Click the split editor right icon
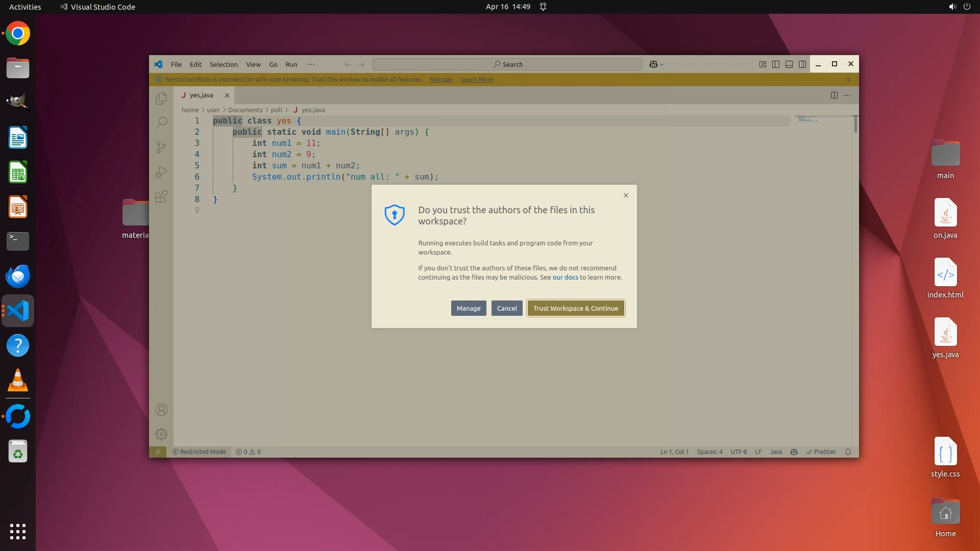The image size is (980, 551). [834, 95]
